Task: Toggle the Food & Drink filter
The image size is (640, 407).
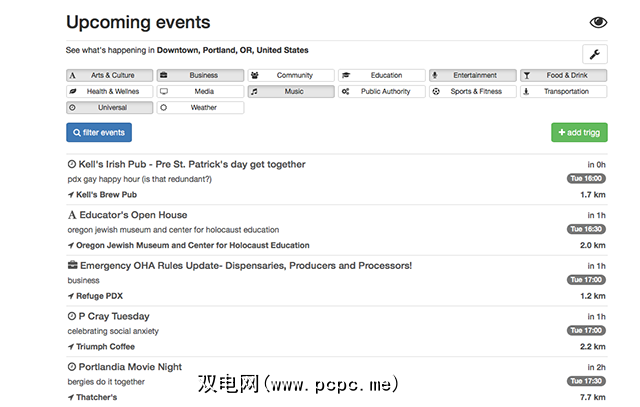Action: pos(563,75)
